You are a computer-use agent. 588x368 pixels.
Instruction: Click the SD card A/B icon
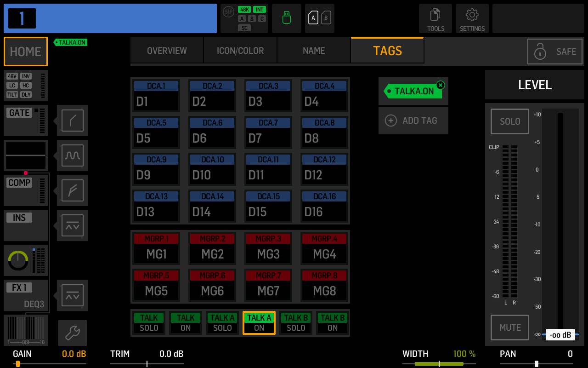pyautogui.click(x=320, y=18)
